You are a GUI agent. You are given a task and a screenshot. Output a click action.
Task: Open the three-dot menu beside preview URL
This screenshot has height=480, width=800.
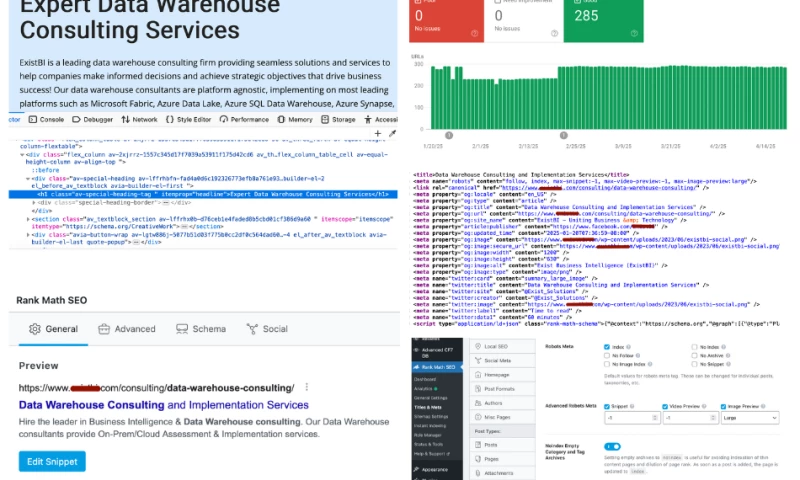(x=304, y=387)
